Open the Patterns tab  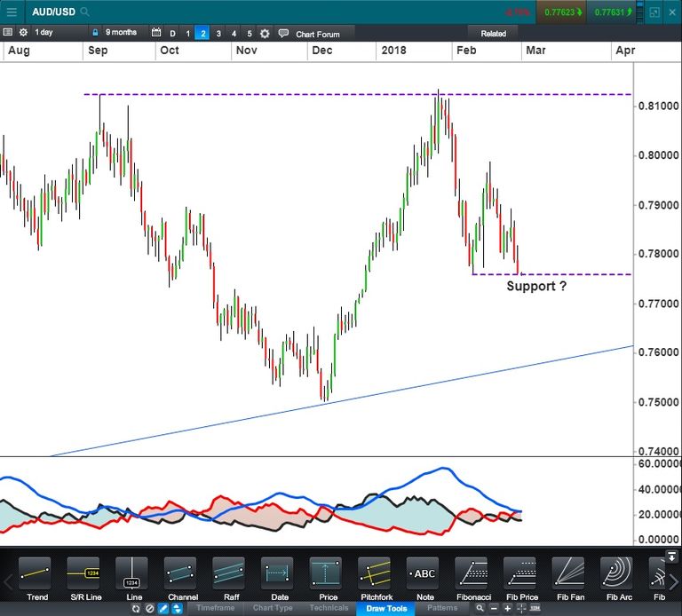[x=442, y=608]
